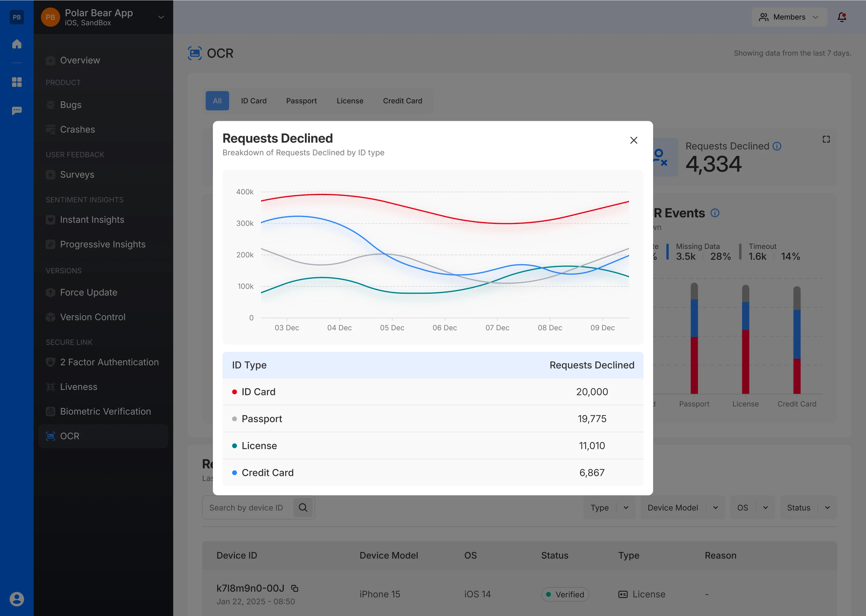The image size is (866, 616).
Task: Click the user profile avatar icon
Action: [x=17, y=599]
